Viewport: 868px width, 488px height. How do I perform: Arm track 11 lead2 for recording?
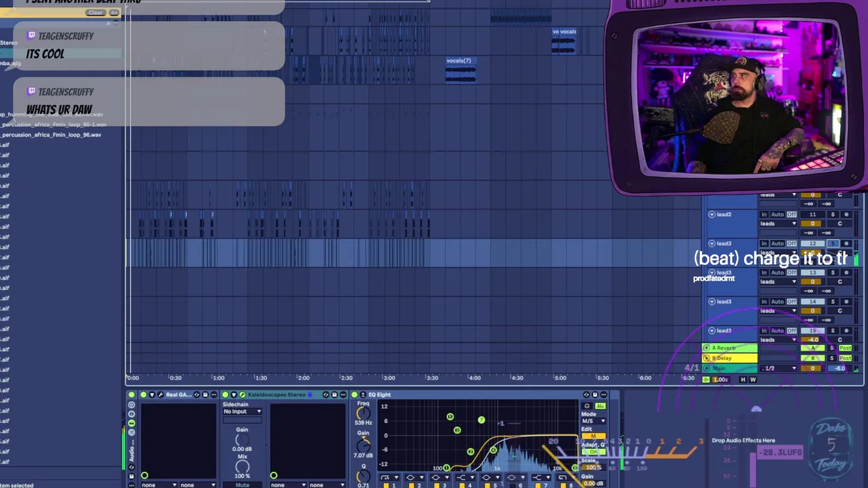846,214
